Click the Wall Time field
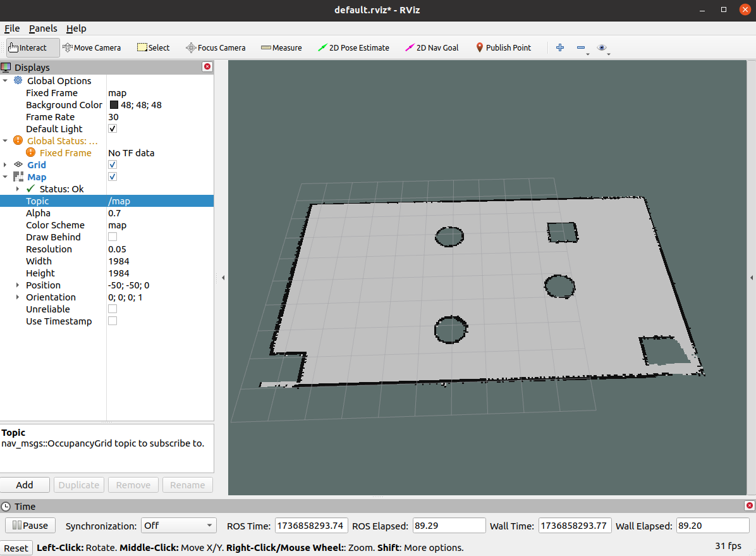 coord(575,526)
